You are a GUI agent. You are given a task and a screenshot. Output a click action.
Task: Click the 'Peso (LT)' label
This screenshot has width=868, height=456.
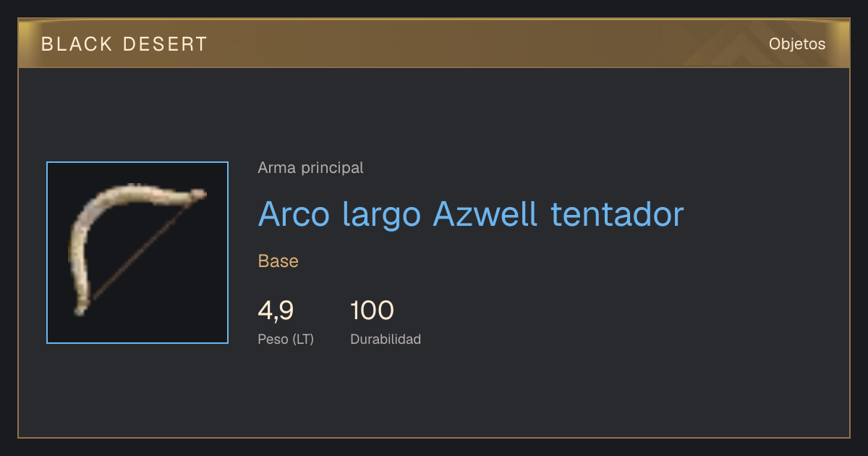tap(286, 339)
